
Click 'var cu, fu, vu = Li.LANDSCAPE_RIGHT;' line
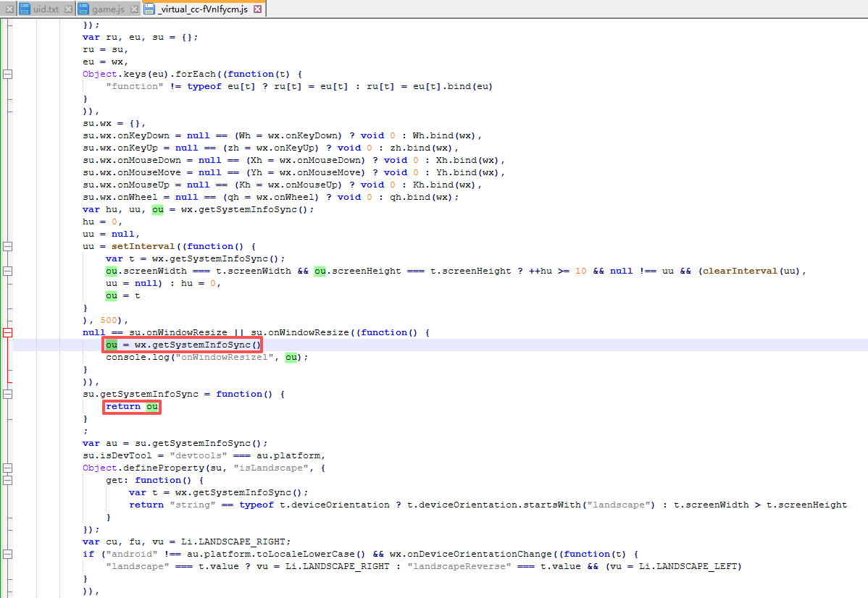[186, 542]
